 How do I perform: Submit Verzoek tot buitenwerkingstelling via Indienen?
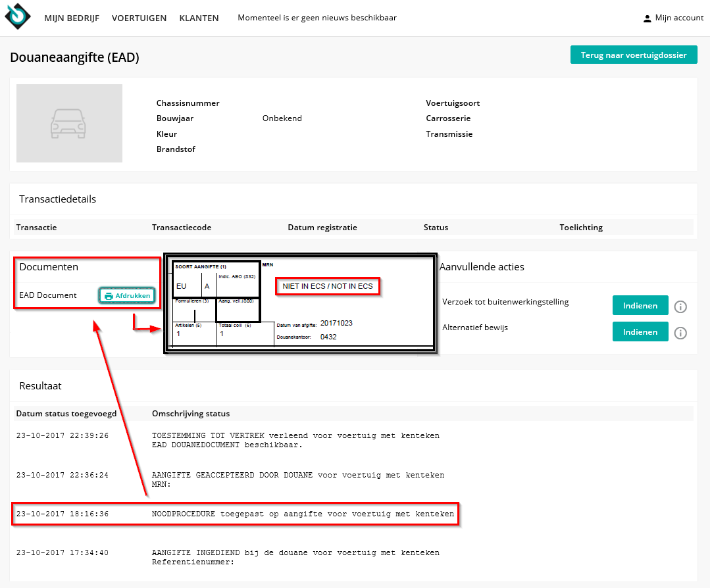tap(640, 305)
